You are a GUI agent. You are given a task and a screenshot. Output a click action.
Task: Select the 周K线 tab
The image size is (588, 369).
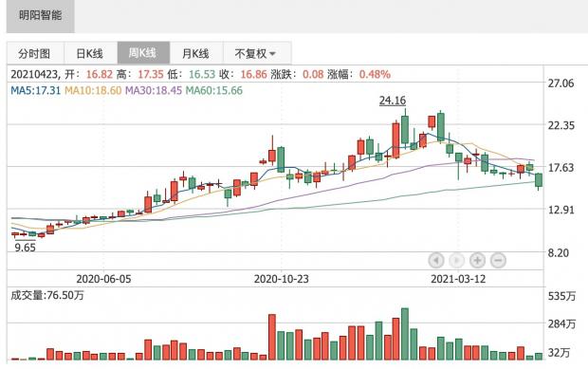click(x=143, y=53)
